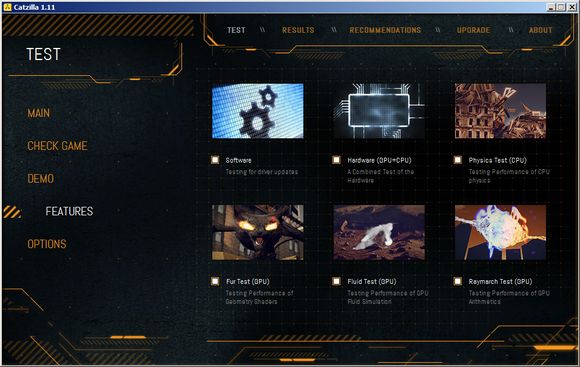Check the Raymarch Test (GPU) checkbox
This screenshot has height=367, width=580.
pos(458,281)
